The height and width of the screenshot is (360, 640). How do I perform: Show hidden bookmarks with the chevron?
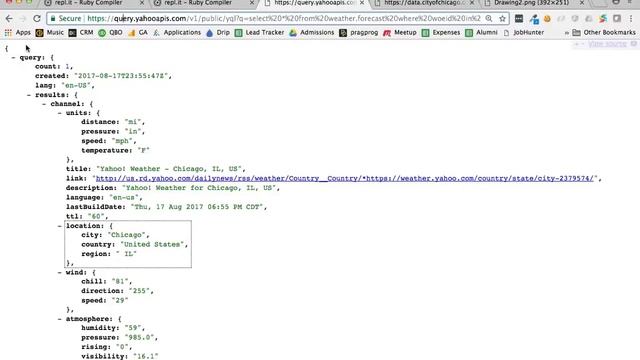coord(567,33)
